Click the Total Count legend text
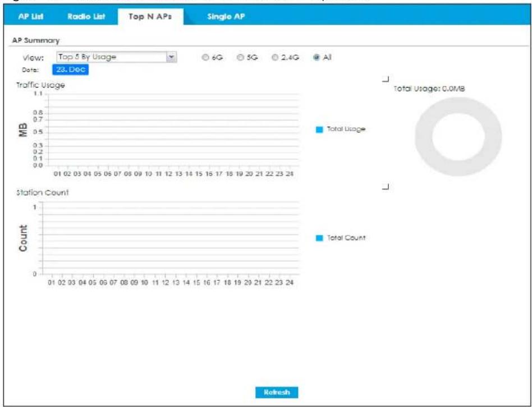 [346, 238]
